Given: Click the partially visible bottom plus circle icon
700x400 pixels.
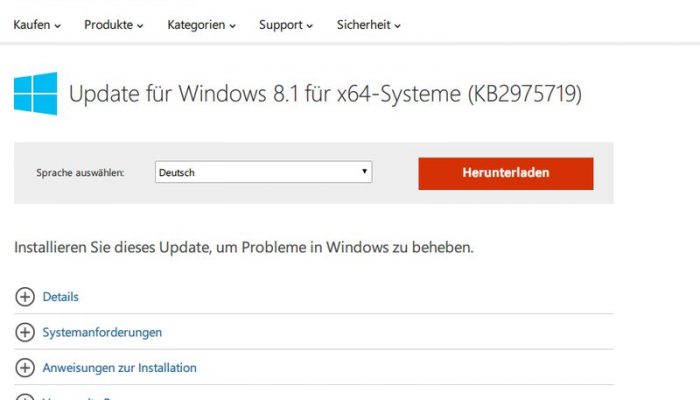Looking at the screenshot, I should pos(25,397).
